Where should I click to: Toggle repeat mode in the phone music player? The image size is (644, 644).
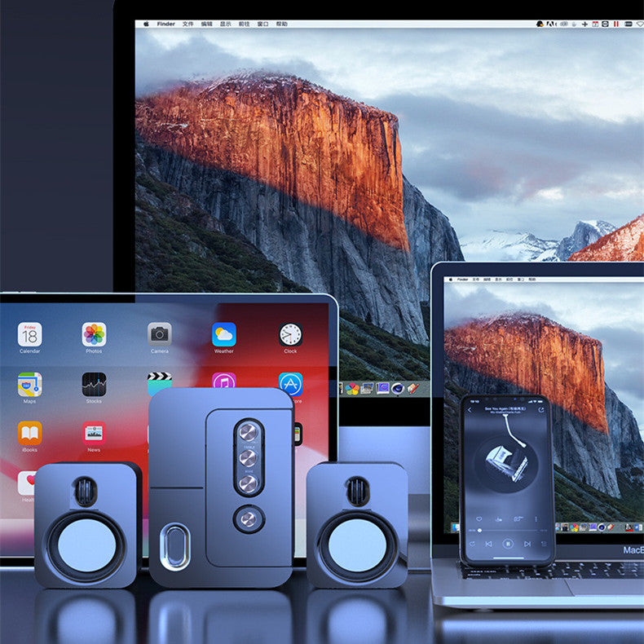point(471,543)
